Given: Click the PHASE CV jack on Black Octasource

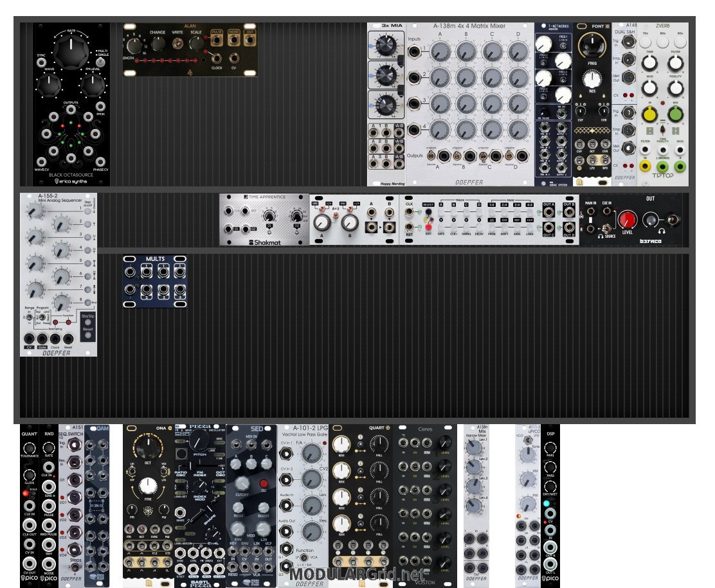Looking at the screenshot, I should [x=100, y=161].
